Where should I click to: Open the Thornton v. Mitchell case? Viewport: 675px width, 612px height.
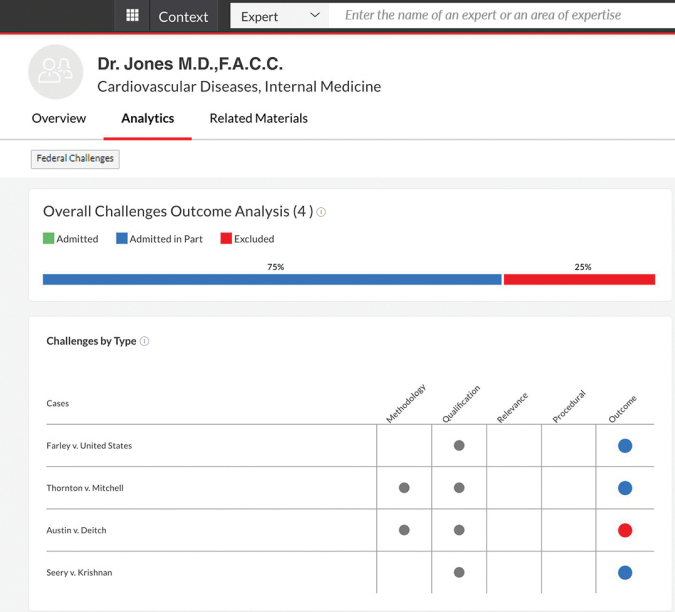pyautogui.click(x=85, y=488)
